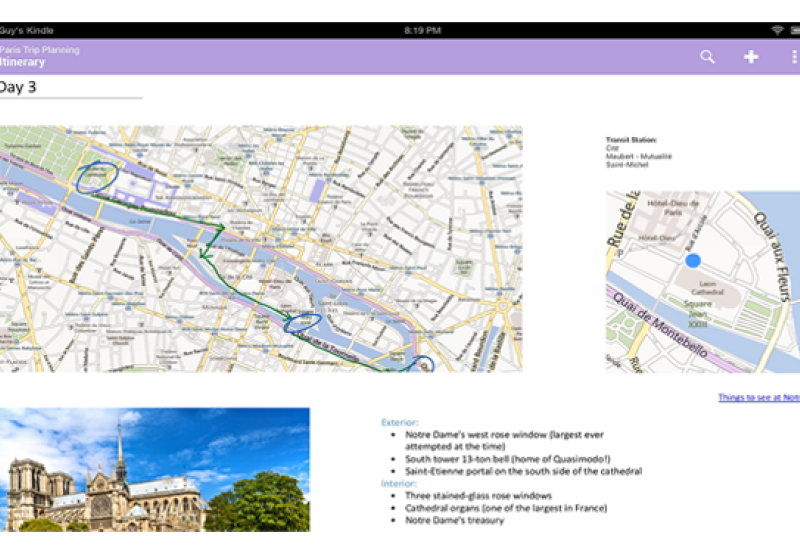Screen dimensions: 800x560
Task: Click the blue circle near the Tuileries Garden
Action: click(x=96, y=178)
